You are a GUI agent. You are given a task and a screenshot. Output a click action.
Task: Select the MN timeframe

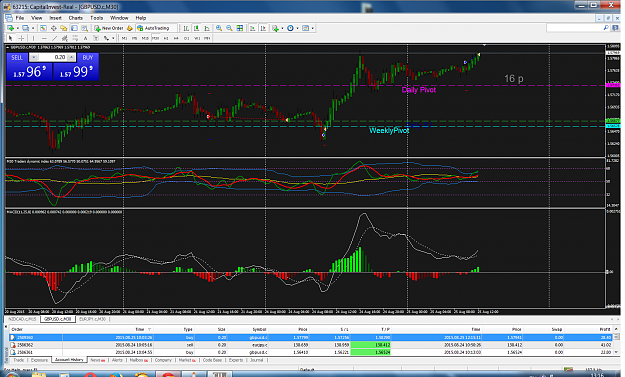click(x=207, y=38)
